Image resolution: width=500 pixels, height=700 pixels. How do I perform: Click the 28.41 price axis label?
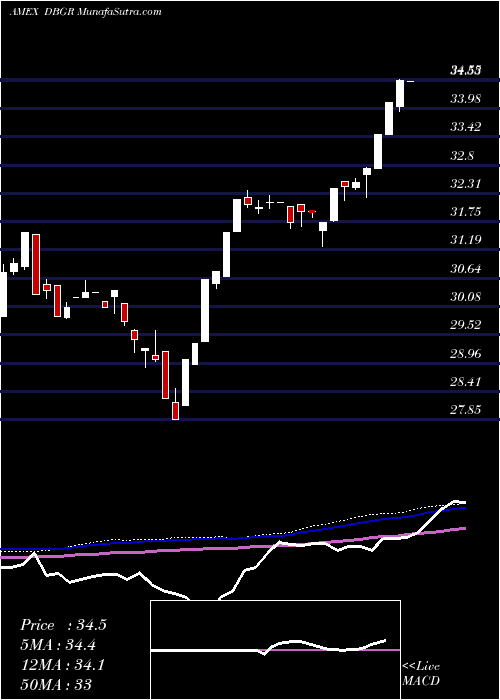coord(466,382)
